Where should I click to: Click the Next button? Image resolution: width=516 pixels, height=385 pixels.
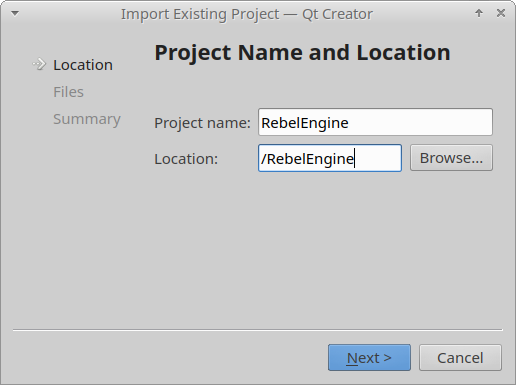[369, 358]
